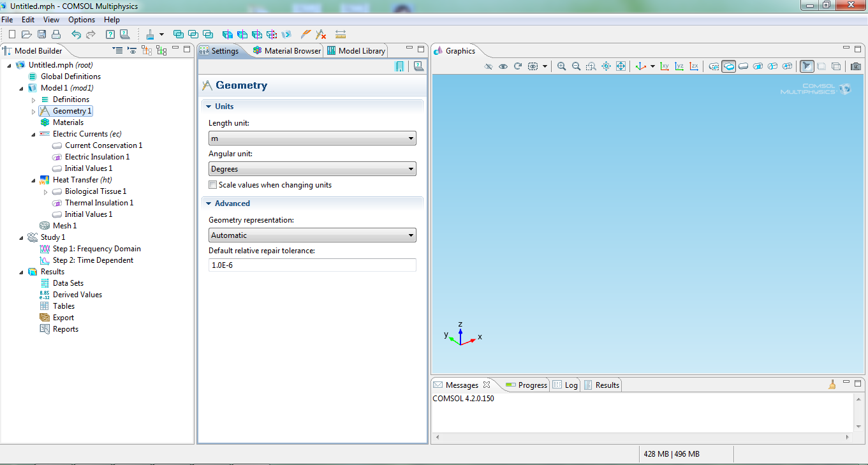868x465 pixels.
Task: Click the Measure ruler icon
Action: tap(341, 34)
